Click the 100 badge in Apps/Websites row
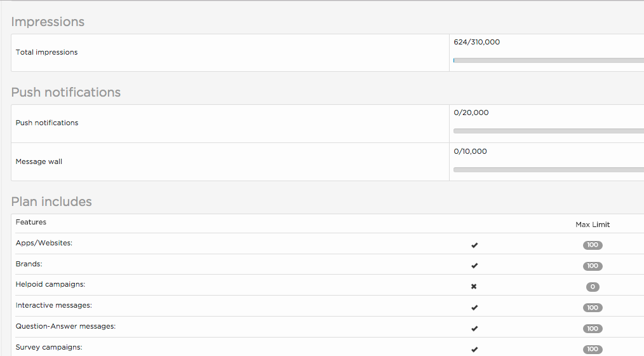This screenshot has height=356, width=644. tap(593, 245)
